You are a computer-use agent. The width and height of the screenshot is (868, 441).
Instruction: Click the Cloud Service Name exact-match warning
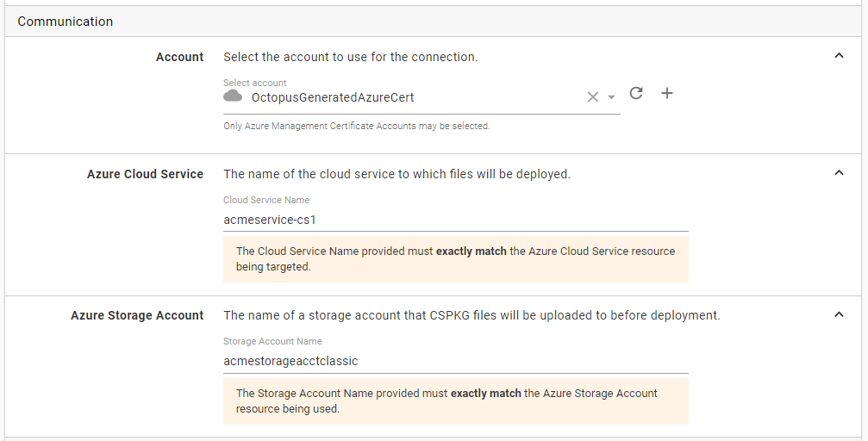pos(455,259)
